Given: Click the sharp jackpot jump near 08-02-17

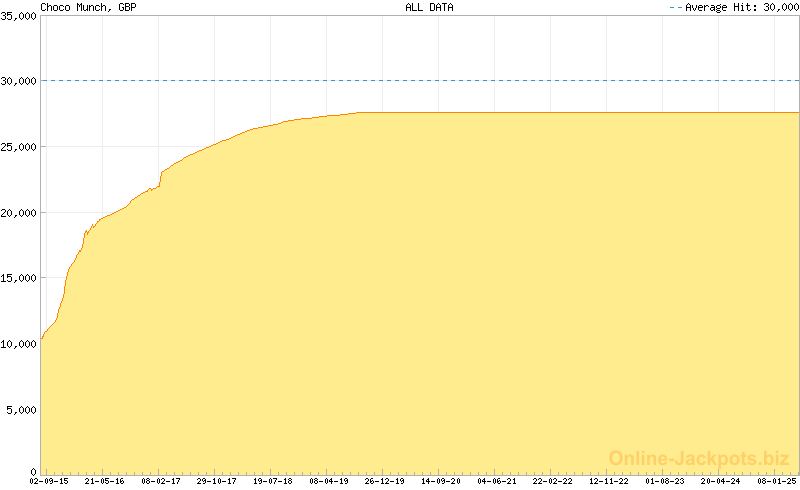Looking at the screenshot, I should (161, 178).
